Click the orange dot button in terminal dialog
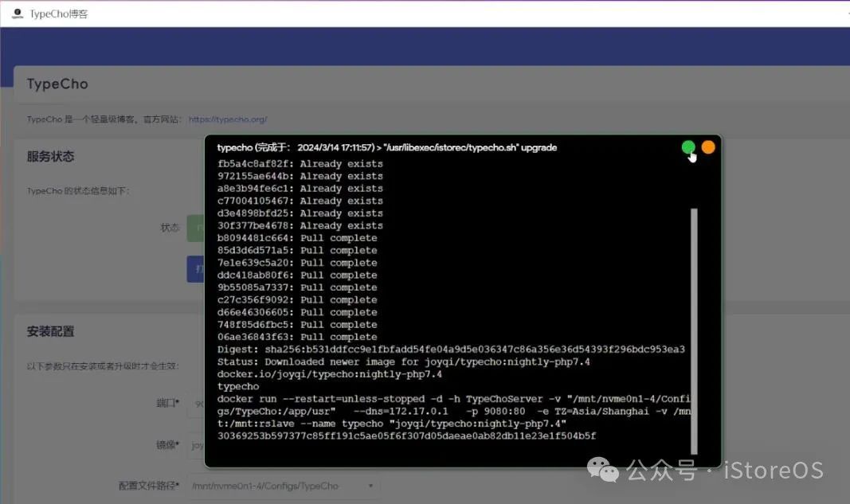The image size is (850, 504). 708,147
